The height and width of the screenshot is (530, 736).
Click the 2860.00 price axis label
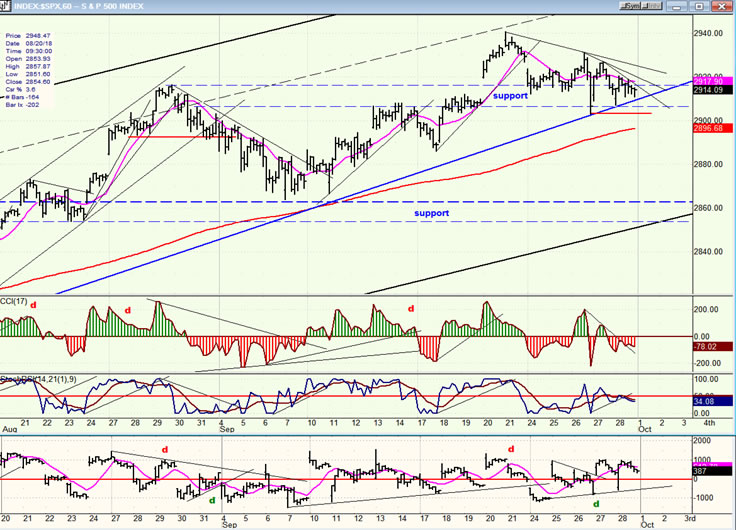(708, 208)
